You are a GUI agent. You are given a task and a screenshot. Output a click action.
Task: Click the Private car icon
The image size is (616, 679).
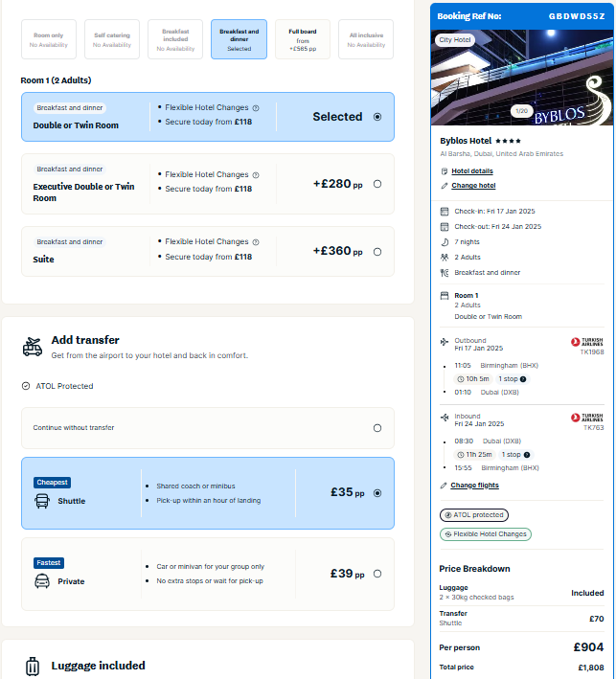pos(42,581)
